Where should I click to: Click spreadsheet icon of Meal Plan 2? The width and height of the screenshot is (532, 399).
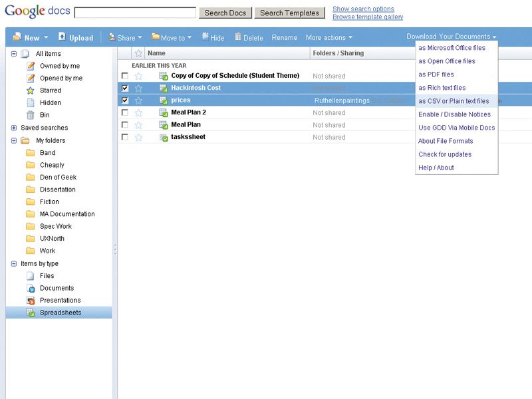(164, 112)
